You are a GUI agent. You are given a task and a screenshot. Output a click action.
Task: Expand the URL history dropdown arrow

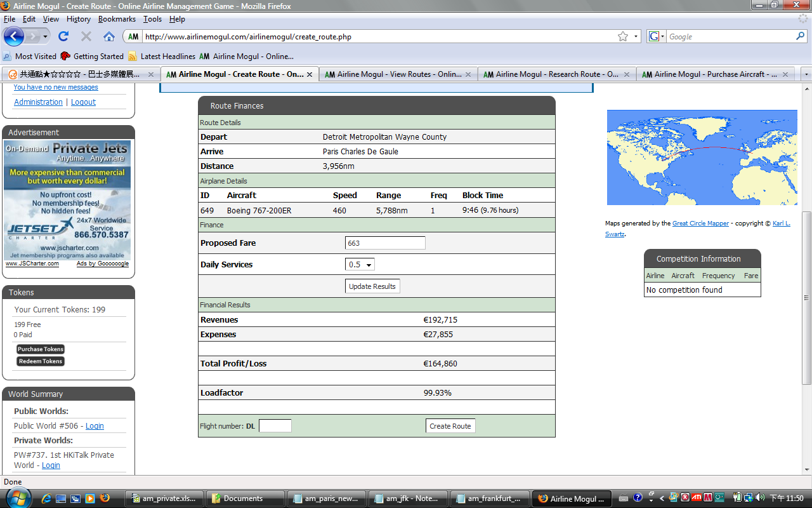[636, 37]
